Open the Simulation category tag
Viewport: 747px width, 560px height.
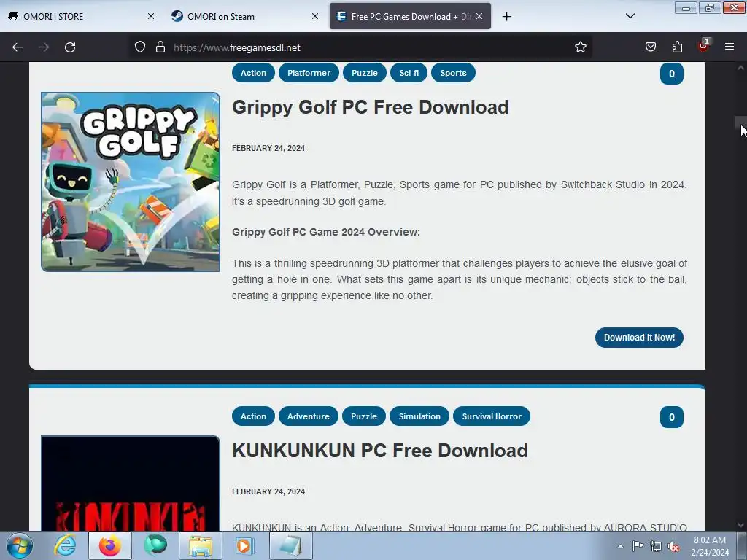click(419, 416)
